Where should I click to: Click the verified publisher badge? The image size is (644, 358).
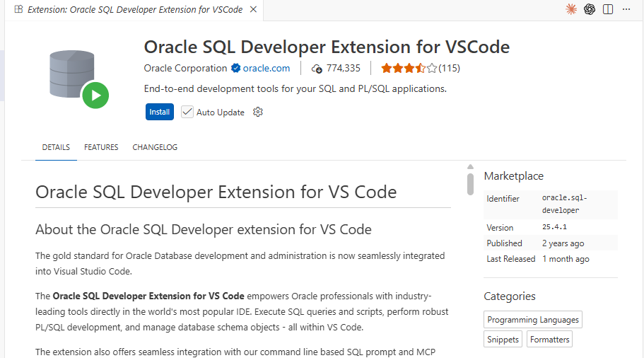point(235,68)
